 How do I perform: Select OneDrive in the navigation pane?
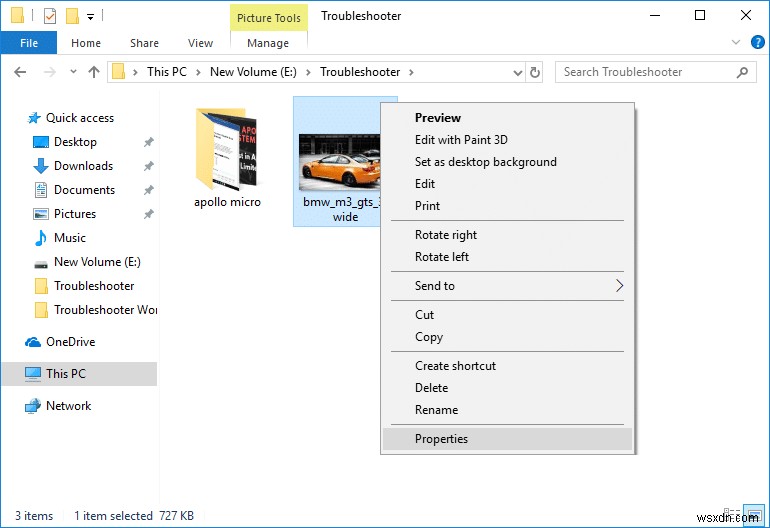point(70,342)
